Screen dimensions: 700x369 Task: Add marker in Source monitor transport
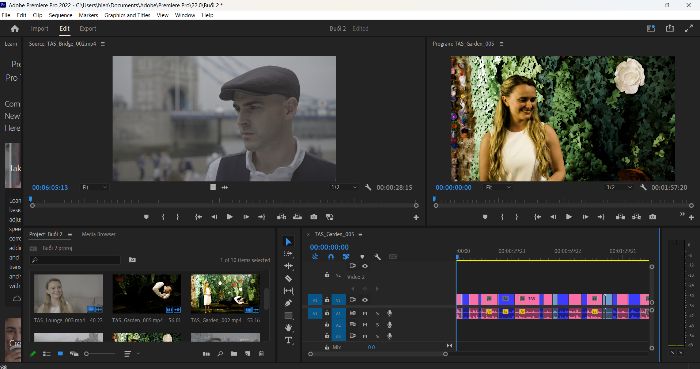point(146,217)
